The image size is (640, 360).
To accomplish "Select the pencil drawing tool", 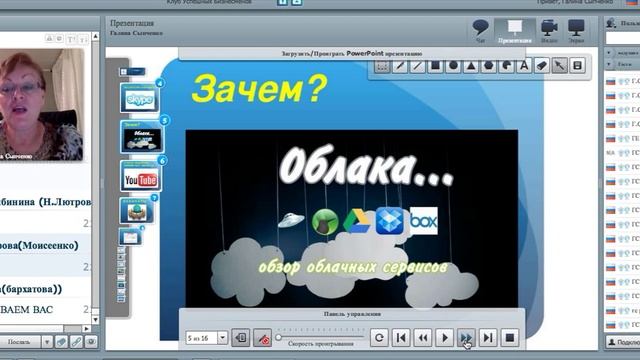I will point(400,66).
